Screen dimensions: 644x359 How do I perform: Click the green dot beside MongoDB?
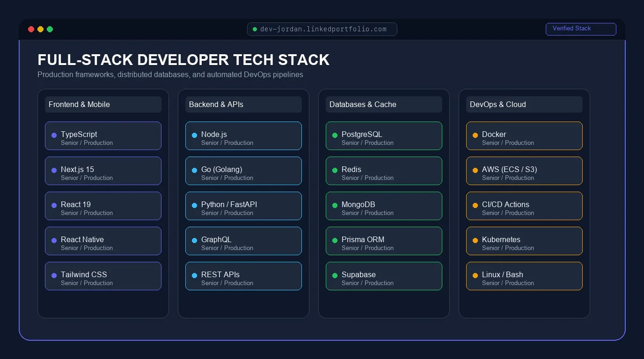[335, 205]
